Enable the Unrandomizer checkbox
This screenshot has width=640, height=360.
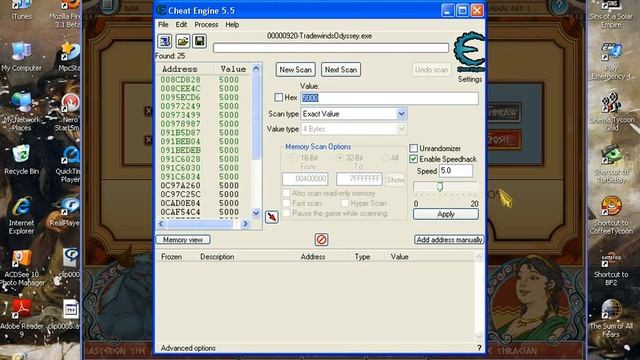[x=413, y=148]
